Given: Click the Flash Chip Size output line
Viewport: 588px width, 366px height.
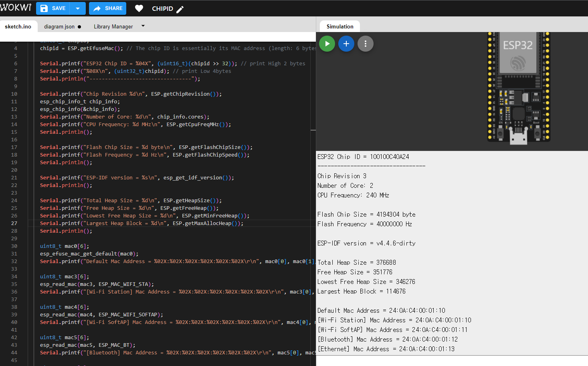Looking at the screenshot, I should coord(366,214).
